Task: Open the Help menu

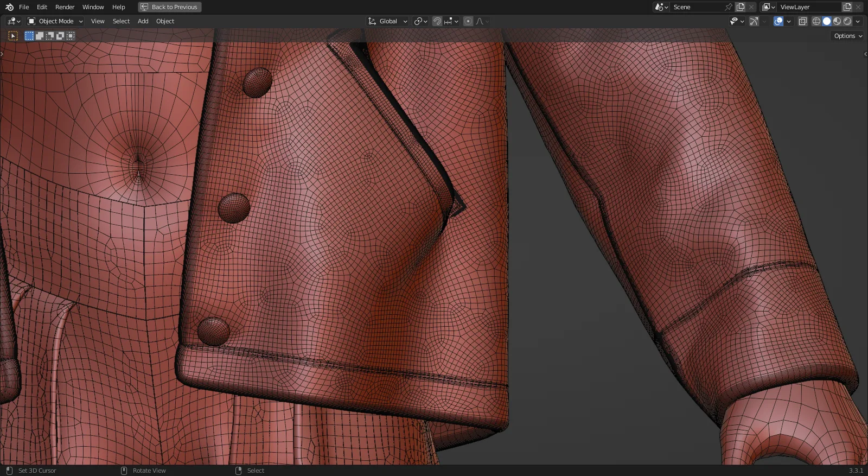Action: coord(118,7)
